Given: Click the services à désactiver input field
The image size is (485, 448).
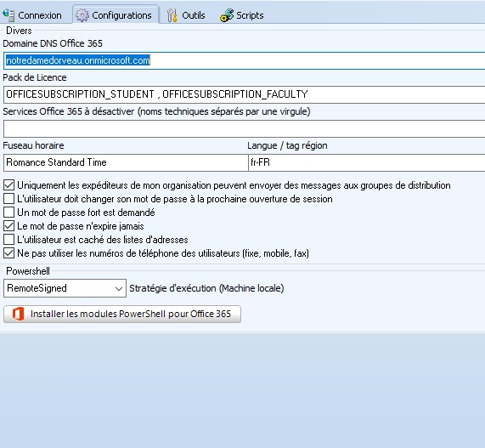Looking at the screenshot, I should click(244, 129).
